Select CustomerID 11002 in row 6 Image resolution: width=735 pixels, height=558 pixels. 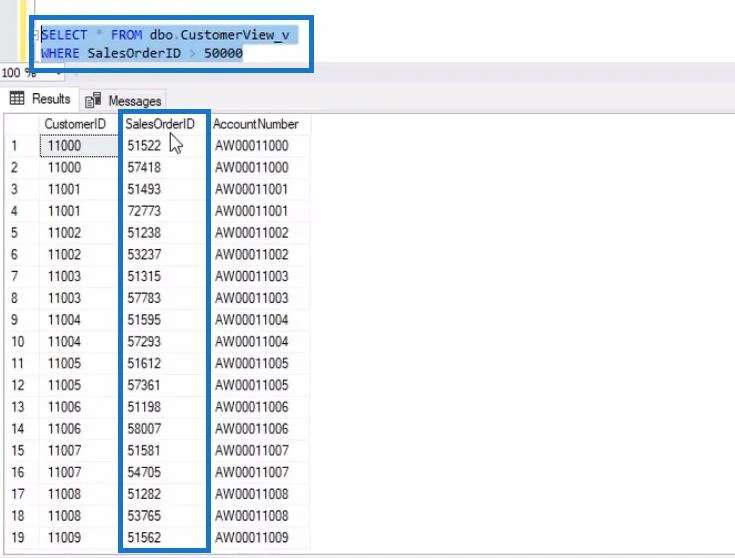[79, 255]
